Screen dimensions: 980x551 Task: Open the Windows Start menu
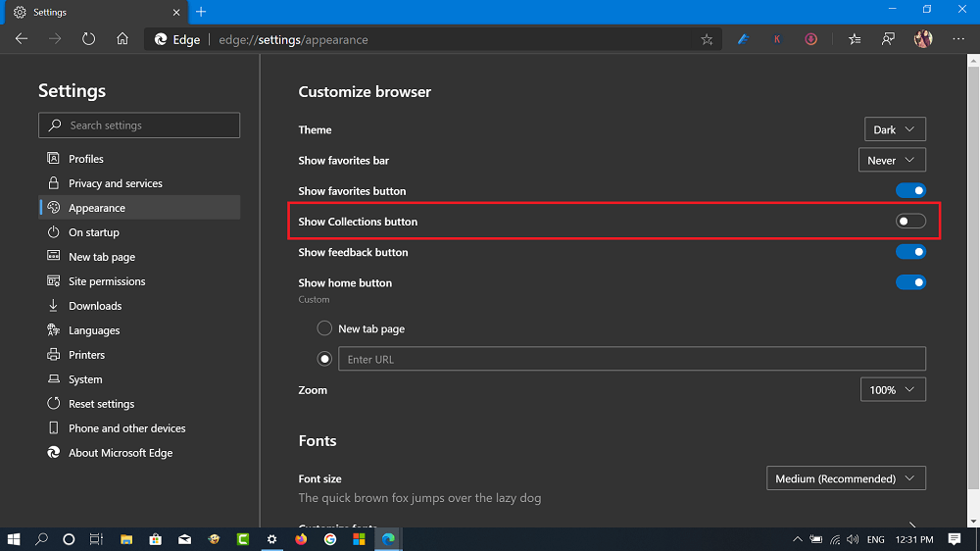click(13, 539)
